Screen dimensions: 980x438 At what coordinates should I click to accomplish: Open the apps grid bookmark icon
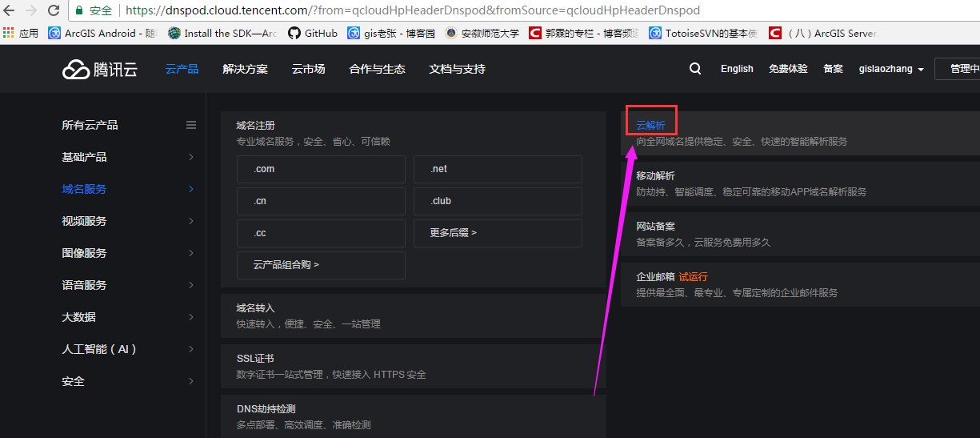point(9,34)
